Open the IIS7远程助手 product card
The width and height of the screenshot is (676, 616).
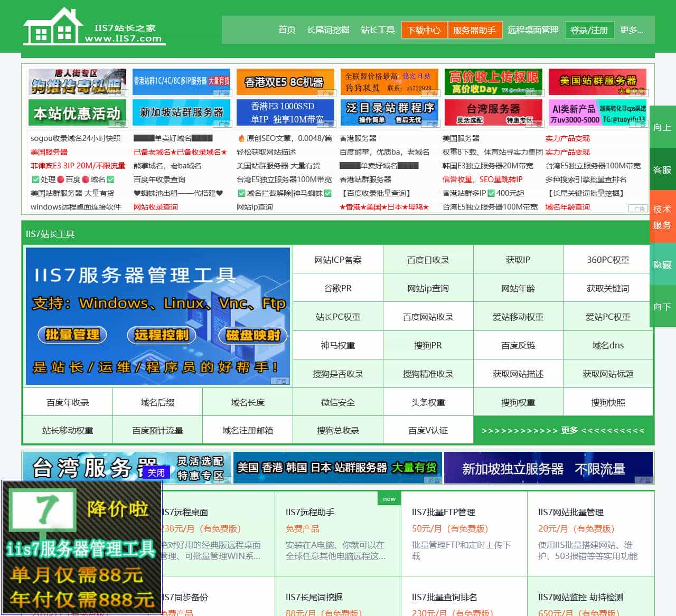coord(338,533)
